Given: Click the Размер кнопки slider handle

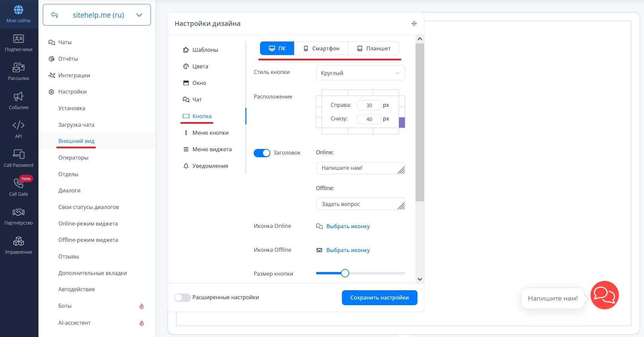Looking at the screenshot, I should 345,273.
